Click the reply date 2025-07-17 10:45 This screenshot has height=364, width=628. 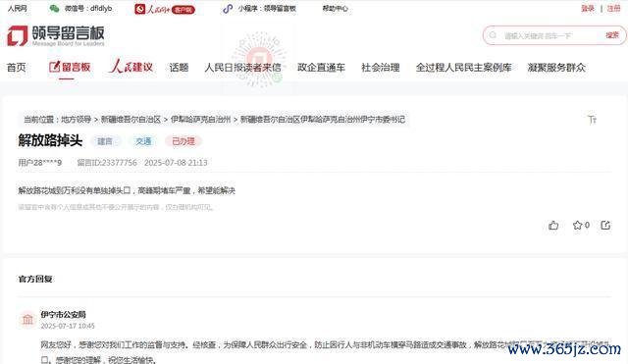[x=68, y=326]
